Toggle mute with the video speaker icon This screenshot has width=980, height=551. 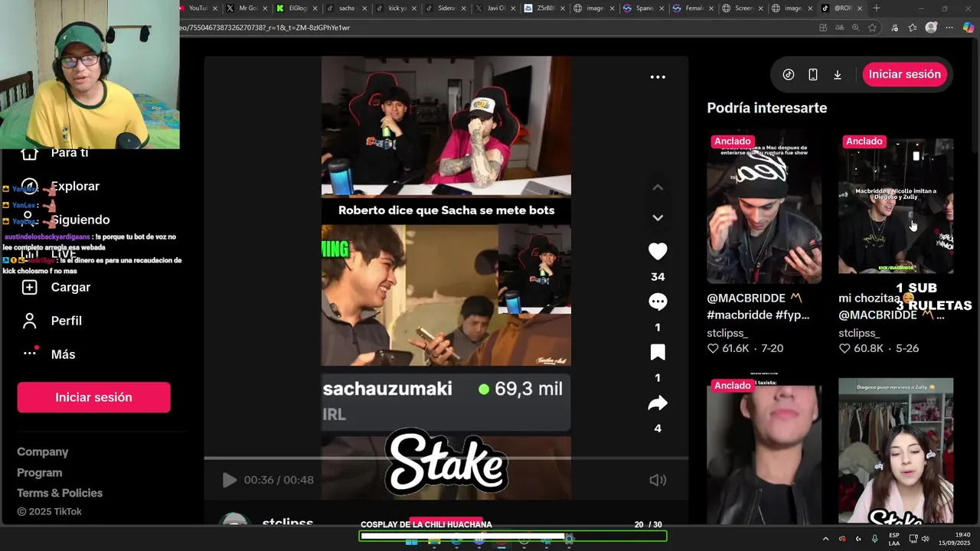[x=658, y=480]
